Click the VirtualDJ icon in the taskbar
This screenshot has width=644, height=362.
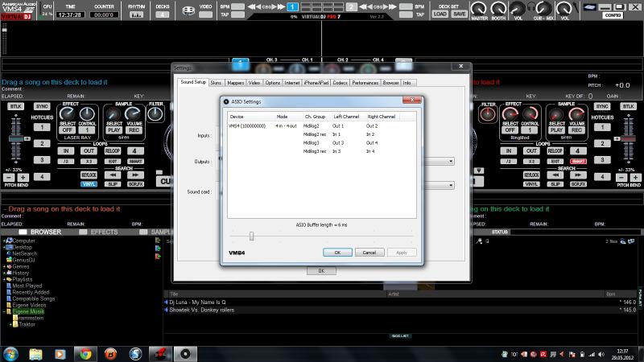[x=186, y=353]
